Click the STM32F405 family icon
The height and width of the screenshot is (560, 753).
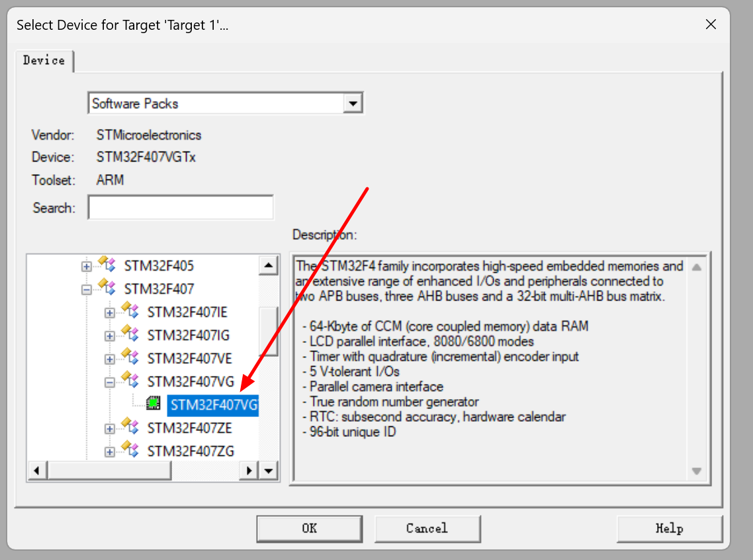pyautogui.click(x=107, y=264)
